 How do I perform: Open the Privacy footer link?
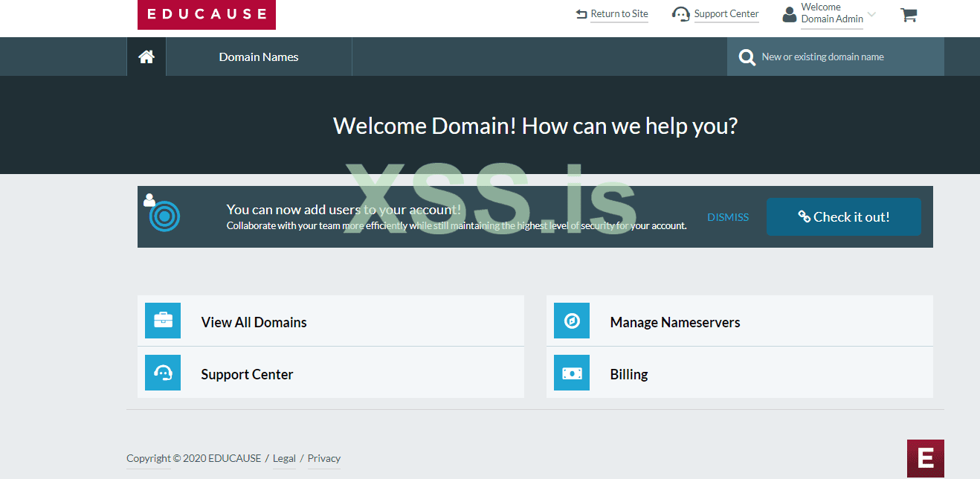click(324, 458)
